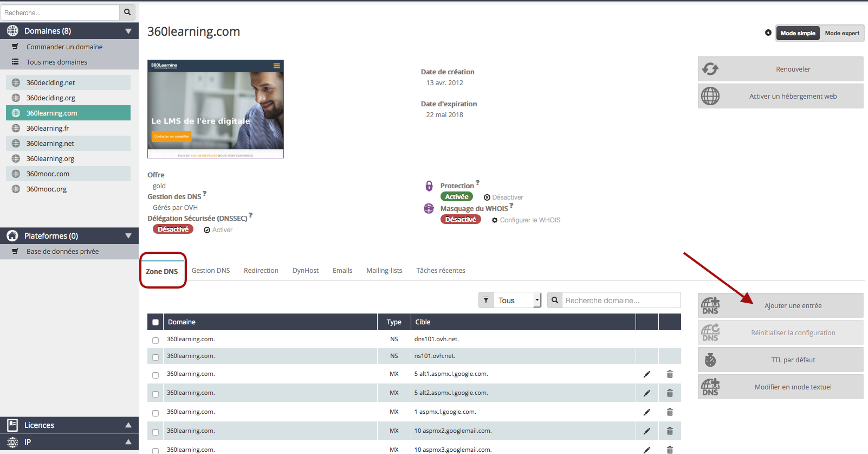Click the pencil edit icon for alt1.aspmx.l.google.com
The image size is (868, 454).
point(646,374)
